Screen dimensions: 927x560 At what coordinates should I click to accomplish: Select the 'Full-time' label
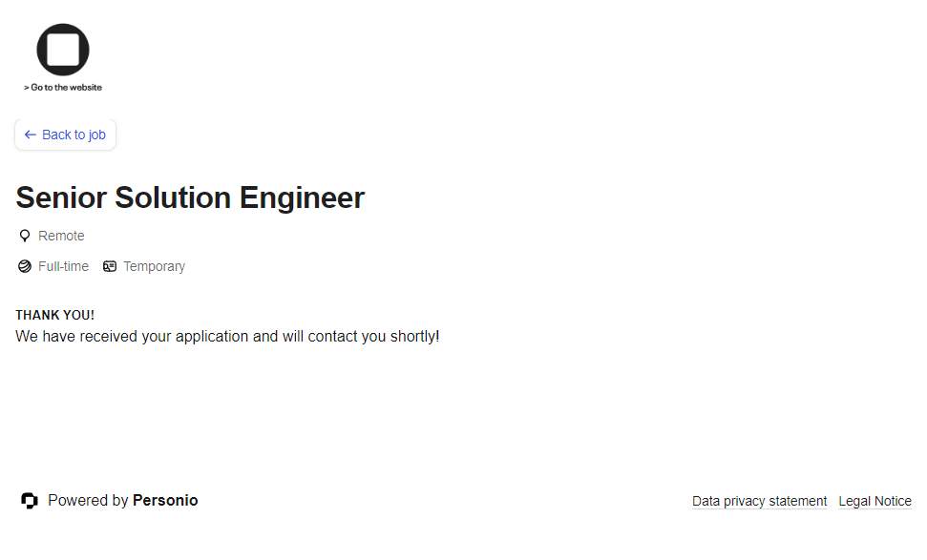pos(63,267)
